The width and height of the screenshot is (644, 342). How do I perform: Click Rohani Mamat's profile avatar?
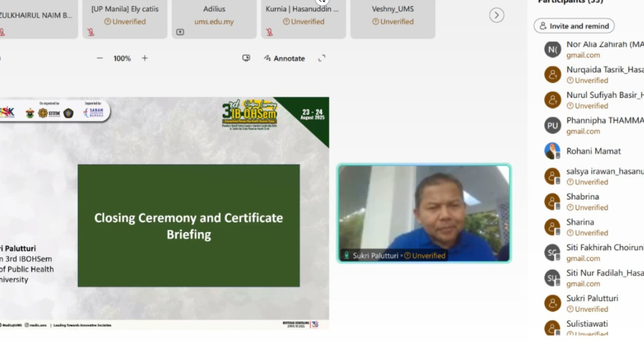tap(552, 151)
